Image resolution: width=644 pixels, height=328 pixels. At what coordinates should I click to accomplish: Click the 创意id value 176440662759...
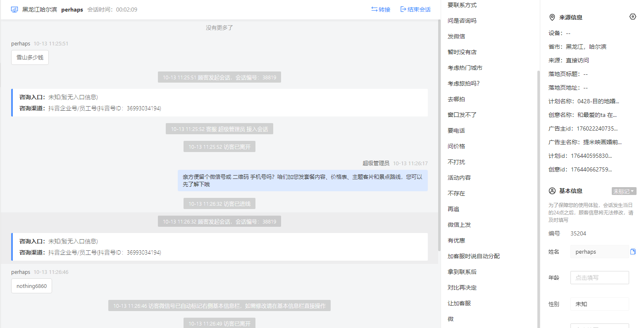click(592, 169)
